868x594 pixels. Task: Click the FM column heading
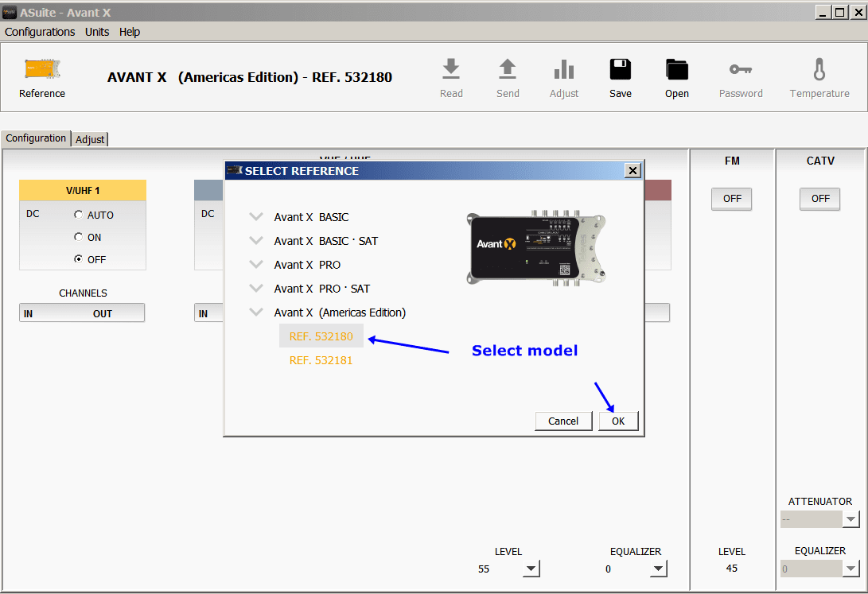tap(732, 161)
